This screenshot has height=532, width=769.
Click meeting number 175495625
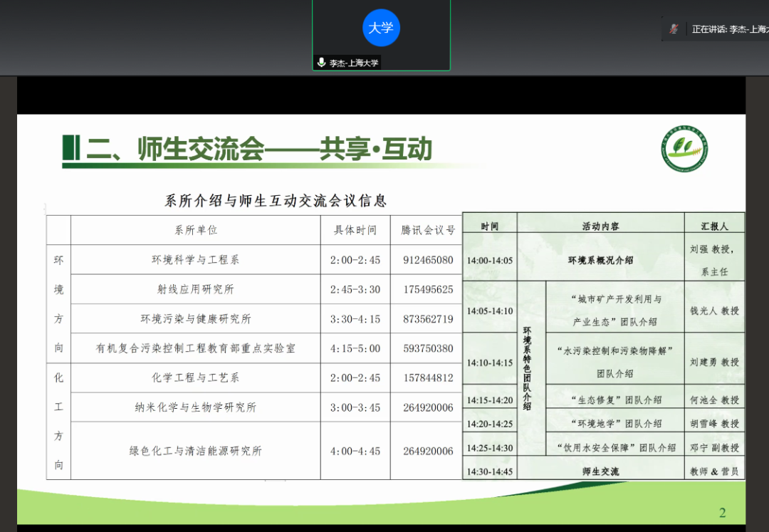coord(427,289)
